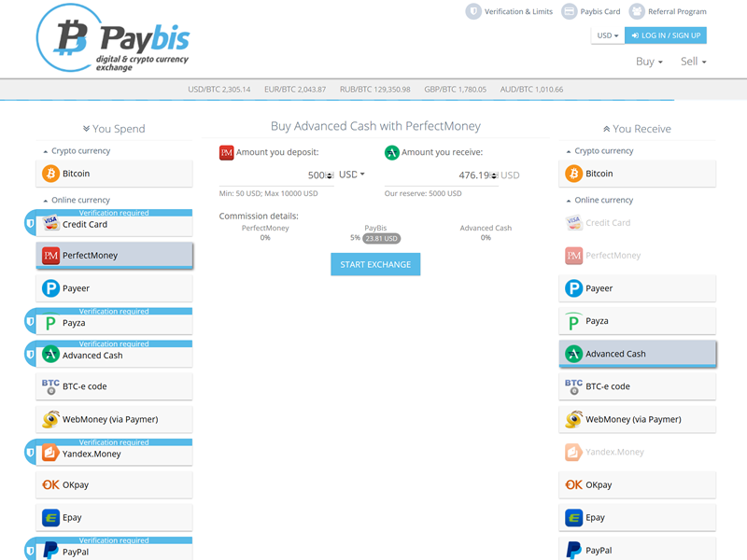Collapse the You Spend heading
The height and width of the screenshot is (560, 747).
114,129
